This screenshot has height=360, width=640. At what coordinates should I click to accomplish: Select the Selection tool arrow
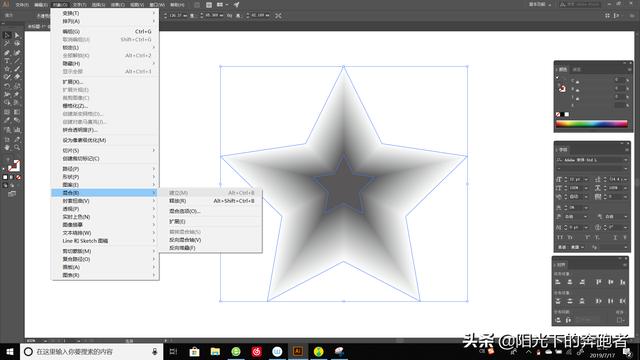(7, 36)
